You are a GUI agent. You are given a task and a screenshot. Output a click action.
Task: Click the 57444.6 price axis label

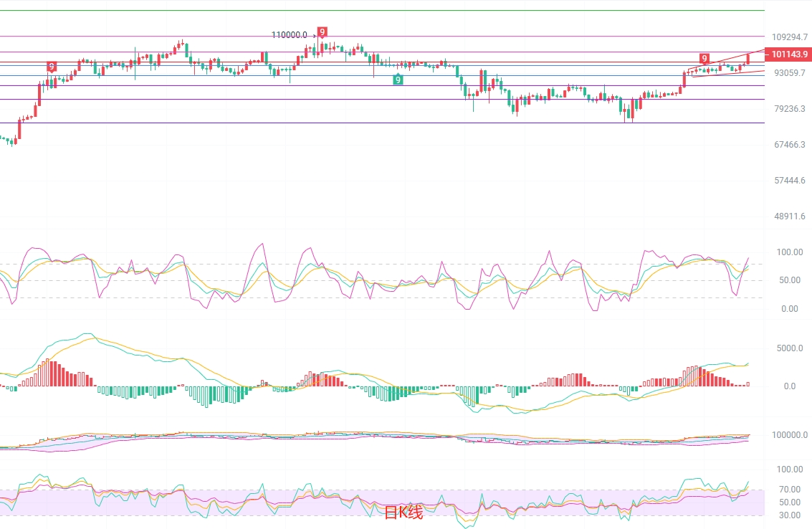click(x=790, y=181)
